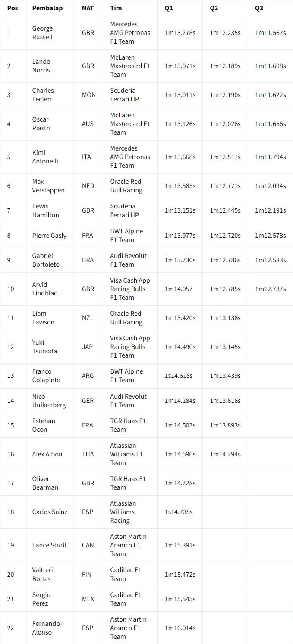Click Max Verstappen's team Oracle Red Bull Racing
Screen dimensions: 293x644
pyautogui.click(x=126, y=186)
